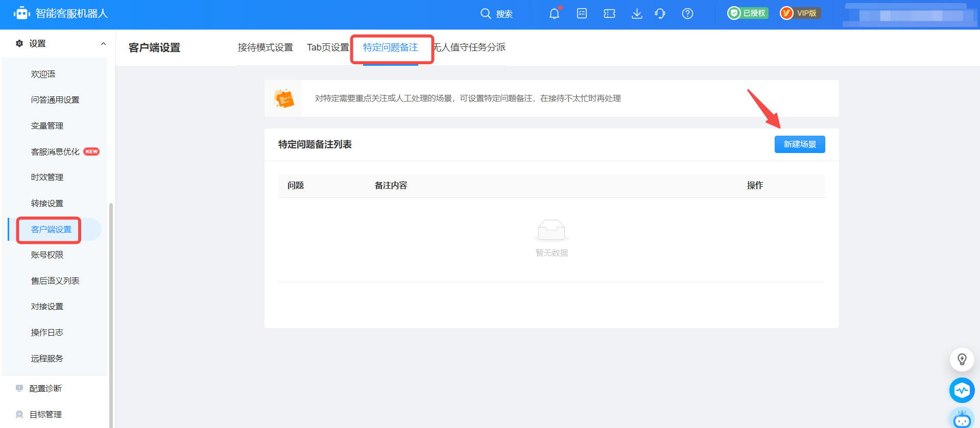Open the customer service headset icon

pos(660,14)
